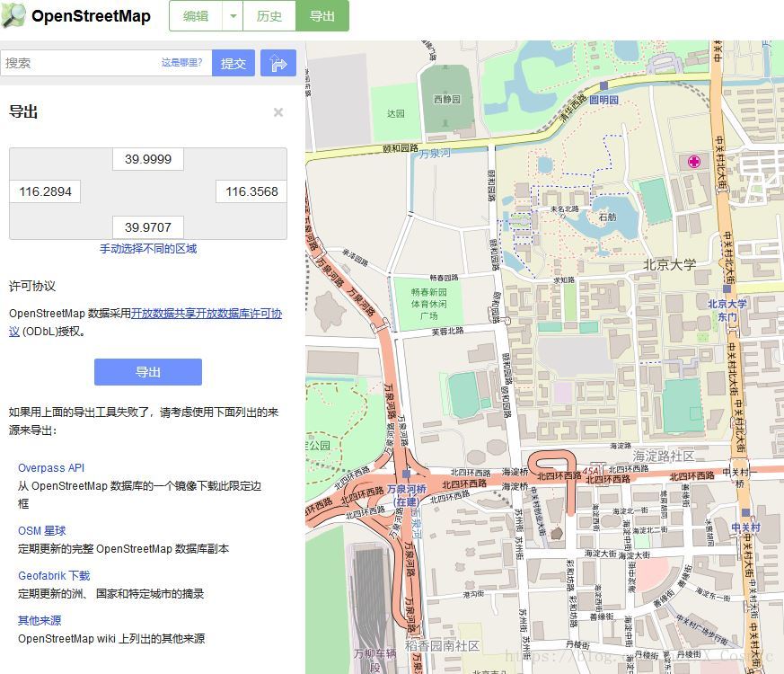
Task: Open the Overpass API link
Action: click(51, 468)
